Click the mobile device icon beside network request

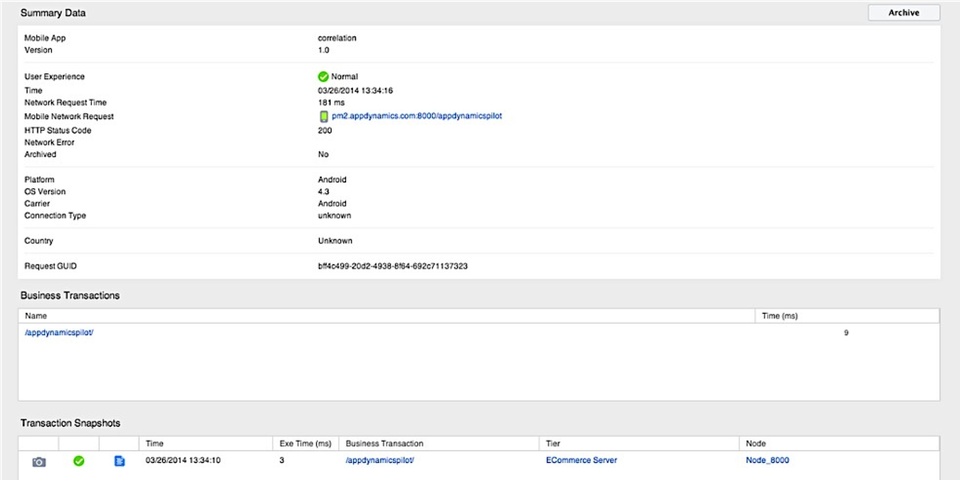[x=323, y=116]
